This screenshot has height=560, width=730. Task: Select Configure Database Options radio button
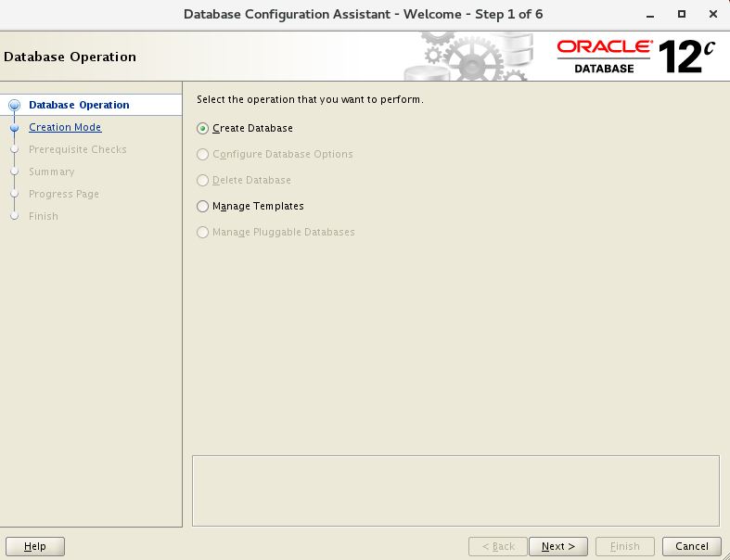tap(202, 155)
